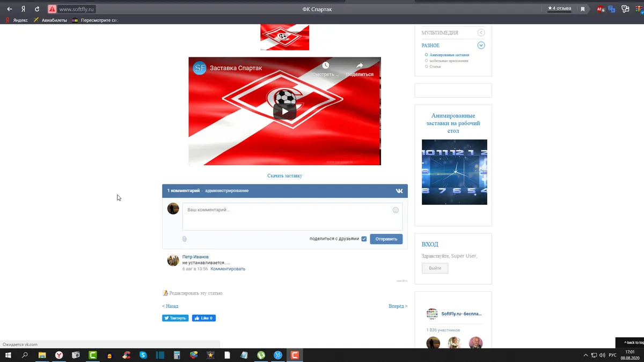Show hidden system tray icons
The width and height of the screenshot is (644, 362).
click(x=586, y=355)
